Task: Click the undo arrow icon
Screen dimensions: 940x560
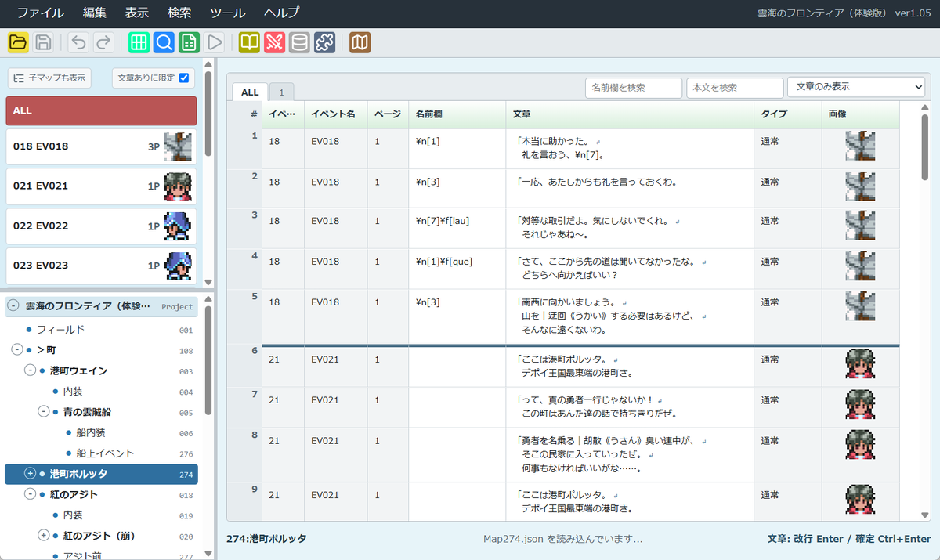Action: tap(78, 42)
